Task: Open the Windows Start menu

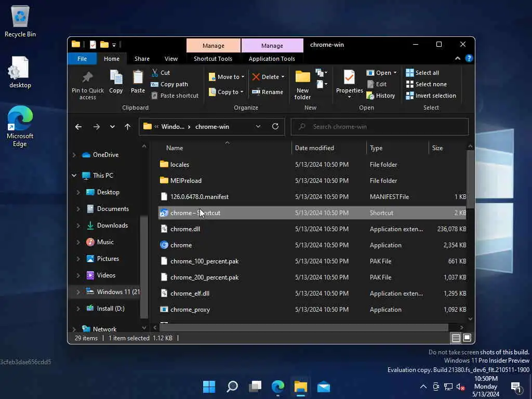Action: point(209,387)
